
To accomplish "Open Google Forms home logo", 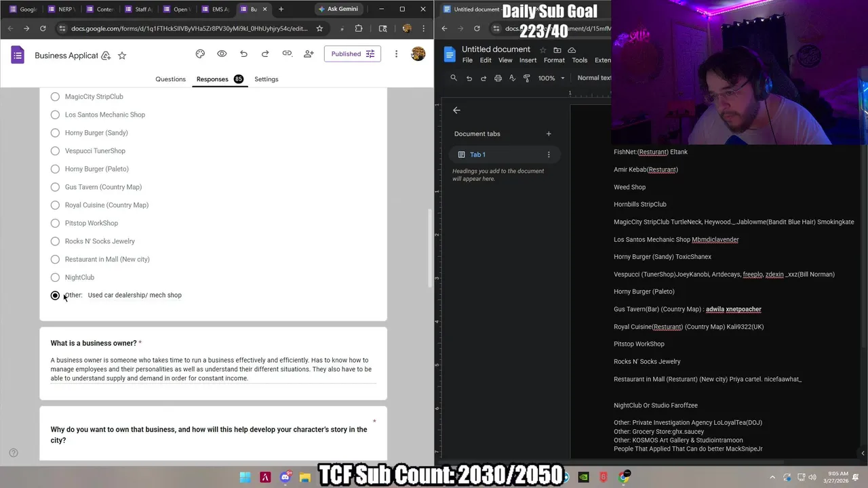I will (x=18, y=55).
